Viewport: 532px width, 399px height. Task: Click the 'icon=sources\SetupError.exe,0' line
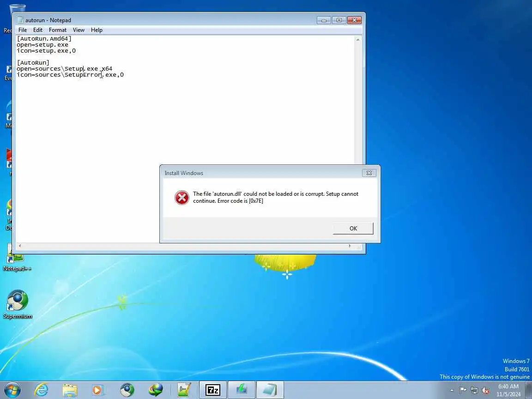(x=70, y=75)
